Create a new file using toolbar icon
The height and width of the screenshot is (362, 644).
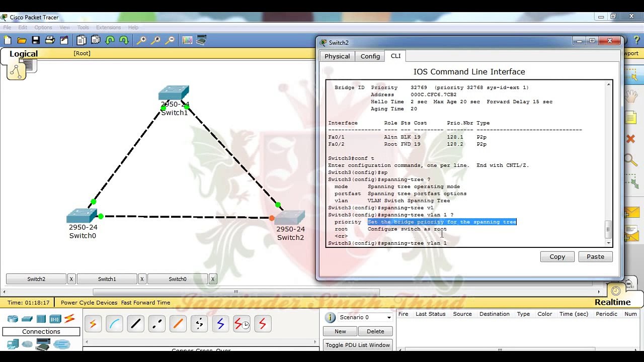point(8,40)
